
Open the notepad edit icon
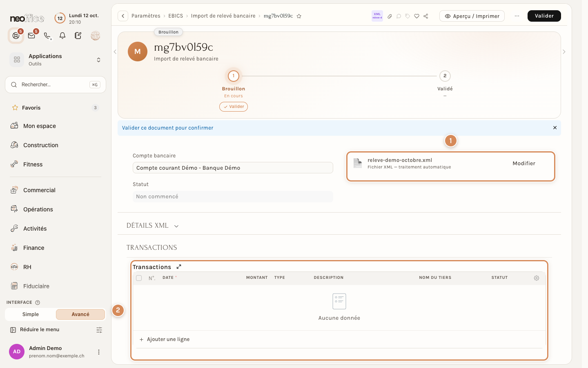(78, 36)
